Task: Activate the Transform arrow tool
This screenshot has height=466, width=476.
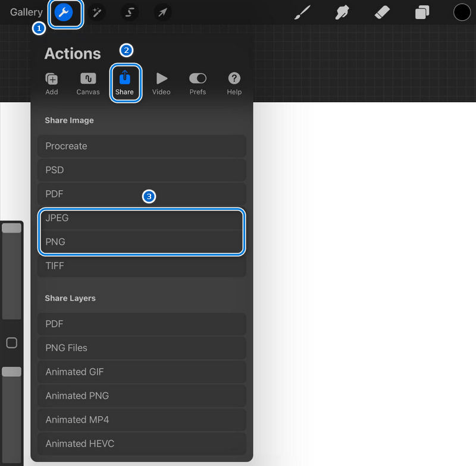Action: pos(162,12)
